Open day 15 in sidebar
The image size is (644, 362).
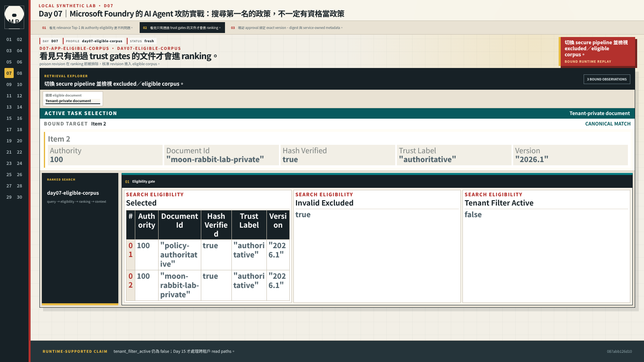click(9, 118)
